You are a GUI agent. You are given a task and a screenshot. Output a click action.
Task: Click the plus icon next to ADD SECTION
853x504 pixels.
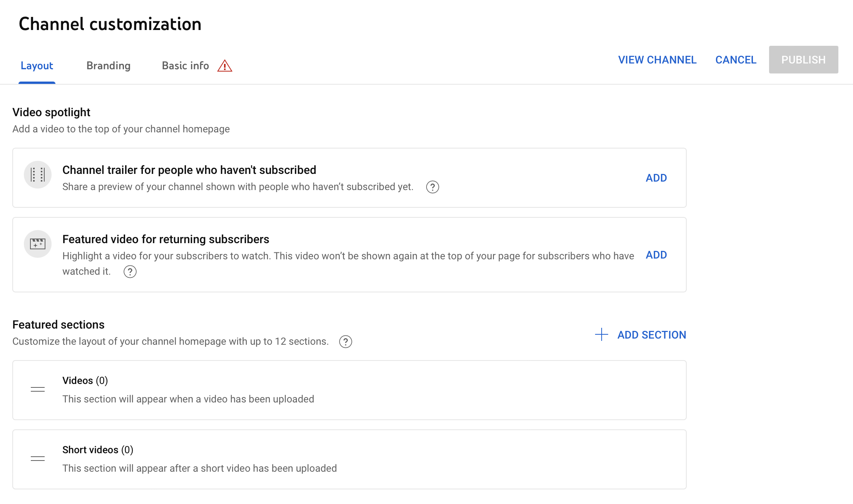tap(601, 334)
